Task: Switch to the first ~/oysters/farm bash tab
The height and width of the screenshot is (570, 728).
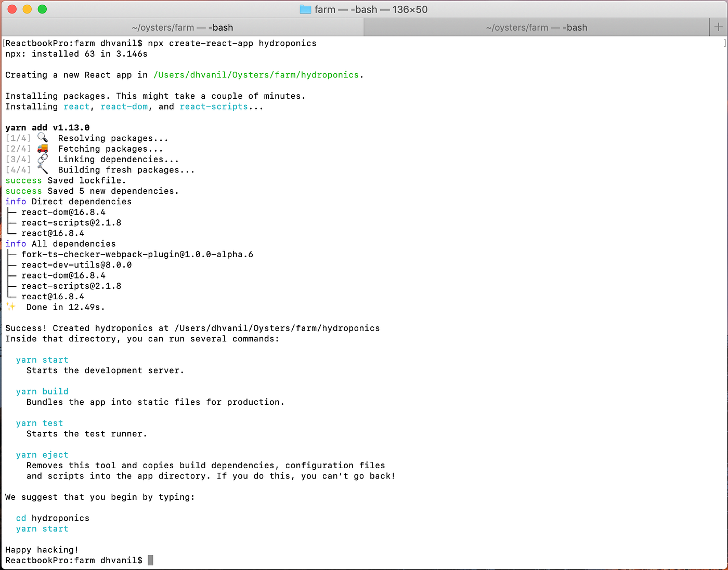Action: [183, 28]
